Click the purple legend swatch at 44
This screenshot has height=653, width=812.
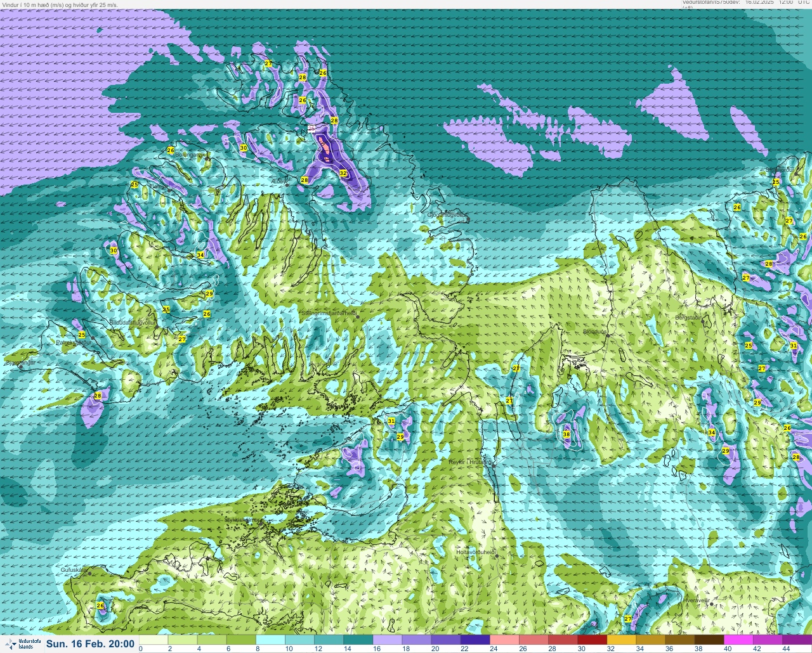click(798, 640)
